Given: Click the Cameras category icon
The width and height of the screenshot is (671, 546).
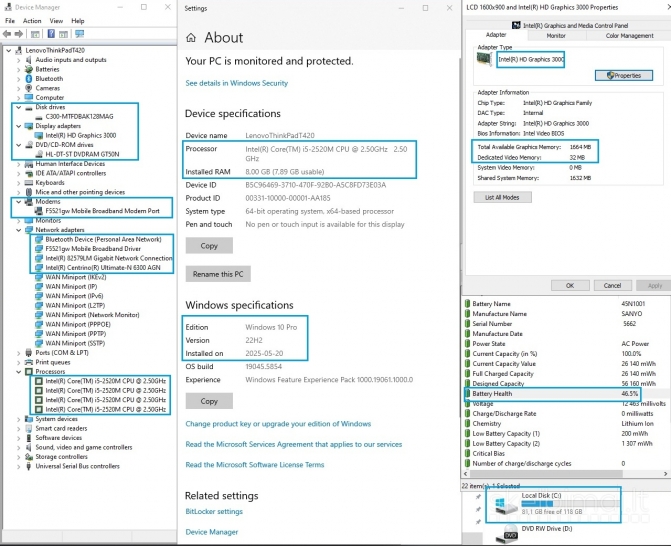Looking at the screenshot, I should click(29, 88).
